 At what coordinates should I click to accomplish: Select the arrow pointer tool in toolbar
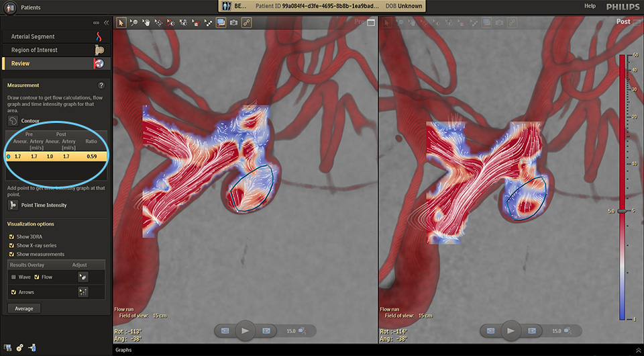[121, 22]
